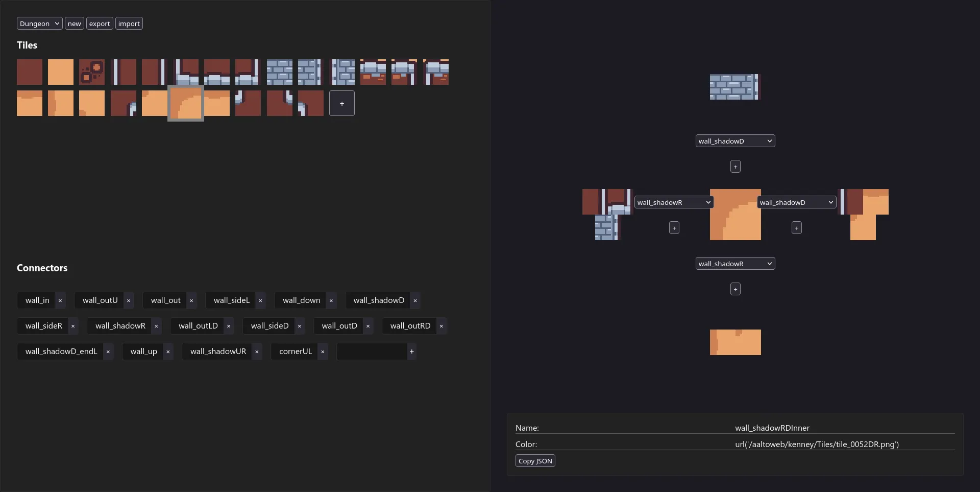980x492 pixels.
Task: Open left side wall_shadowR connector dropdown
Action: (x=674, y=202)
